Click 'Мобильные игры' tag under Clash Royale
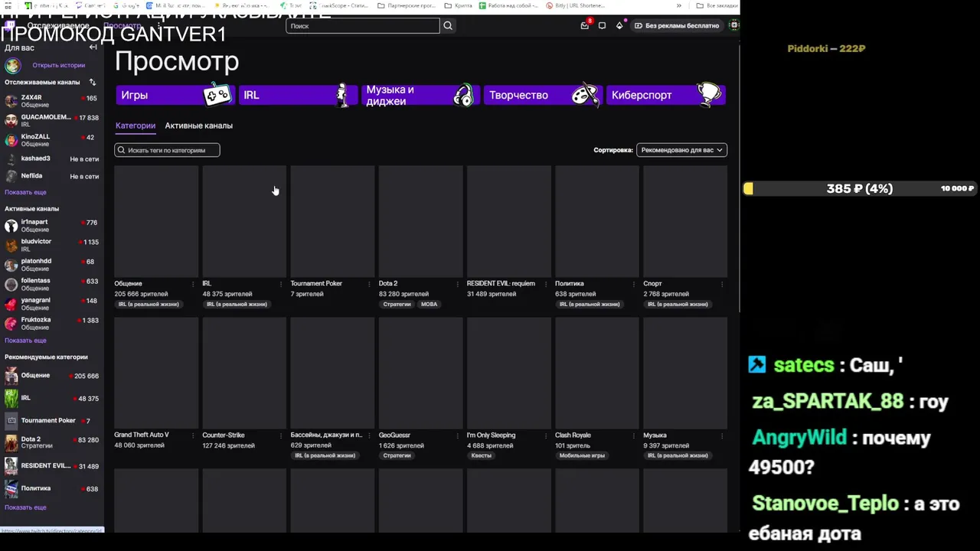 coord(582,455)
